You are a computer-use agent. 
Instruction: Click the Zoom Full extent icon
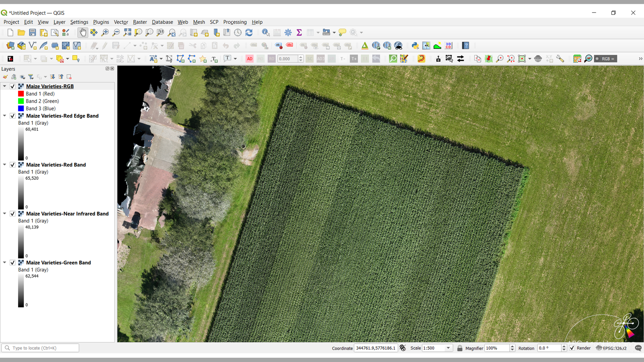tap(127, 32)
